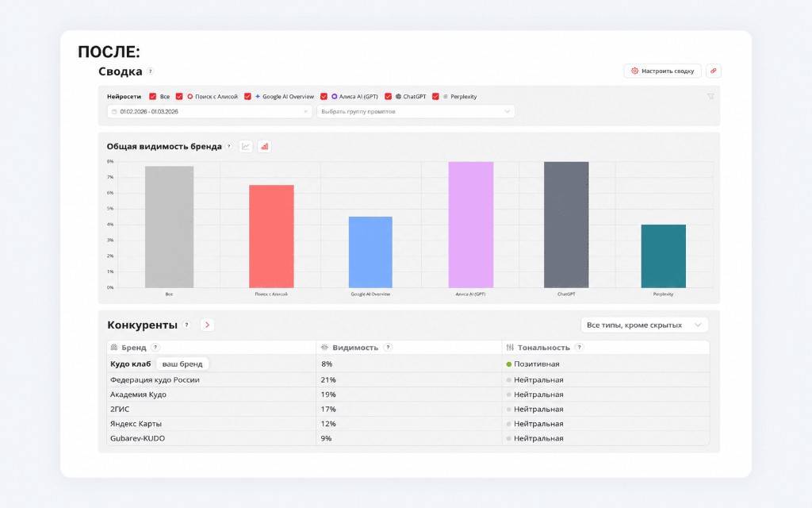The image size is (812, 508).
Task: Click the red Поиск с Алисой bar
Action: (271, 237)
